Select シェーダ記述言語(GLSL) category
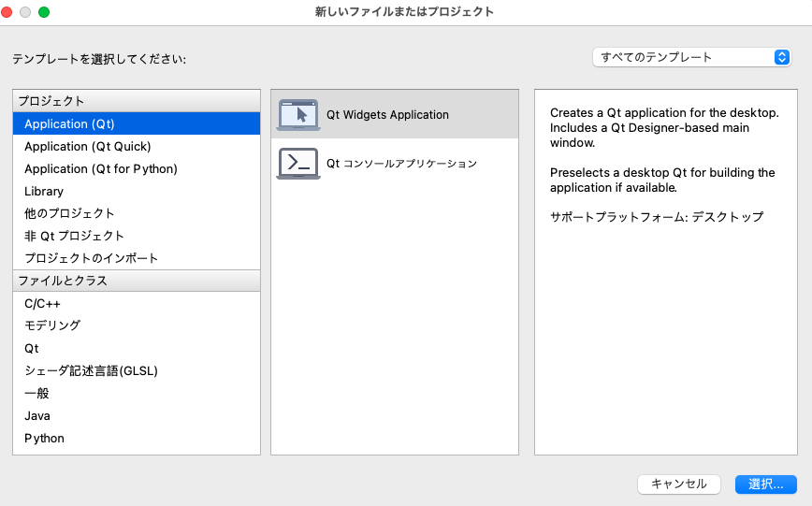 pyautogui.click(x=137, y=370)
